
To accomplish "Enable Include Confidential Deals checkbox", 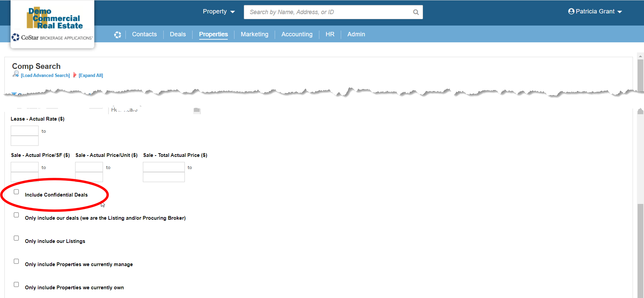I will 16,192.
